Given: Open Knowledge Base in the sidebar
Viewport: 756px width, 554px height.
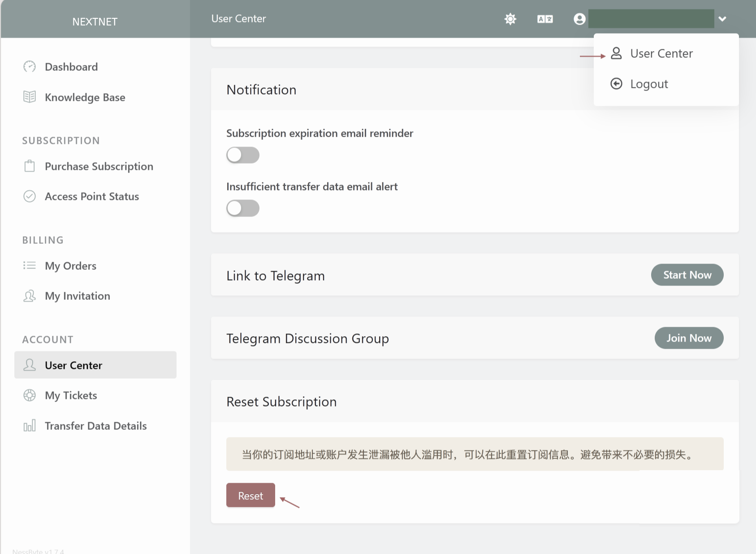Looking at the screenshot, I should (95, 97).
